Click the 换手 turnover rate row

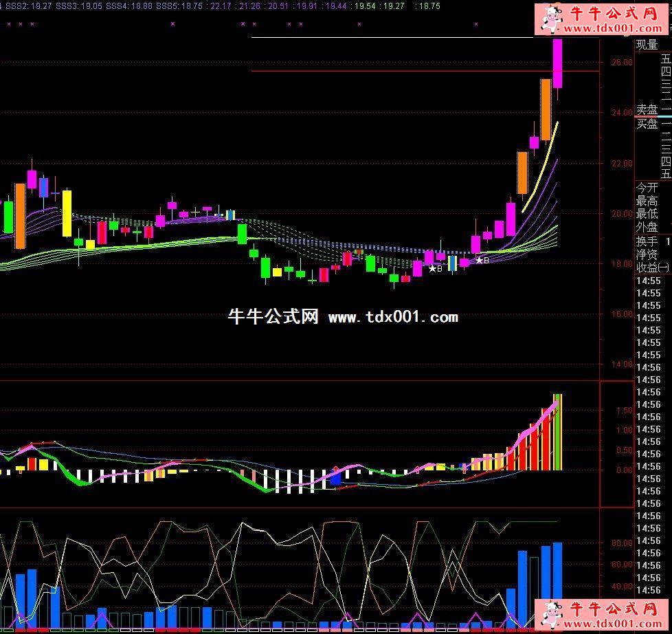pyautogui.click(x=647, y=242)
